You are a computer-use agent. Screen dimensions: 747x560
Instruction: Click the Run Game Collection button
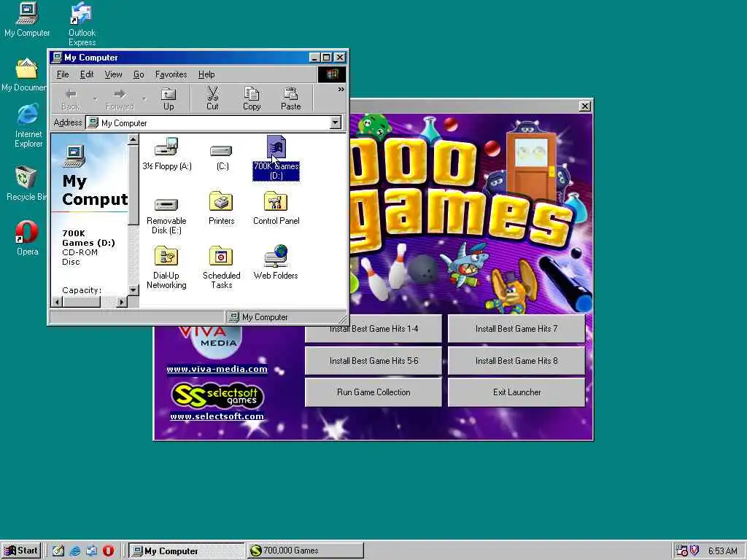373,392
